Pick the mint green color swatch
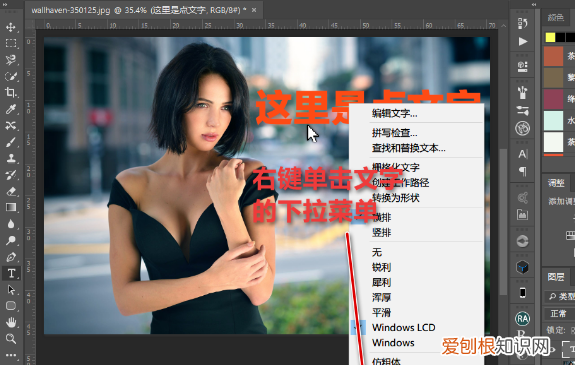 tap(553, 120)
